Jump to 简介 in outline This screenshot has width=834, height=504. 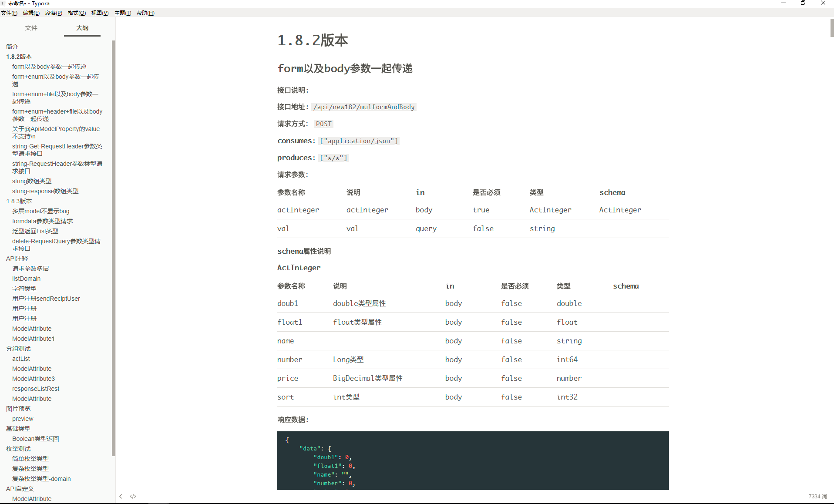(12, 47)
